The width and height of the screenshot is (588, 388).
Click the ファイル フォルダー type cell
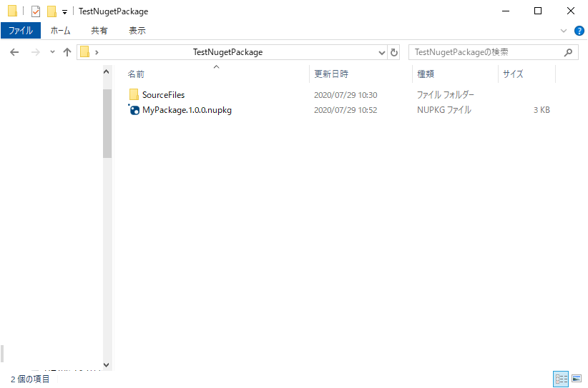tap(445, 95)
